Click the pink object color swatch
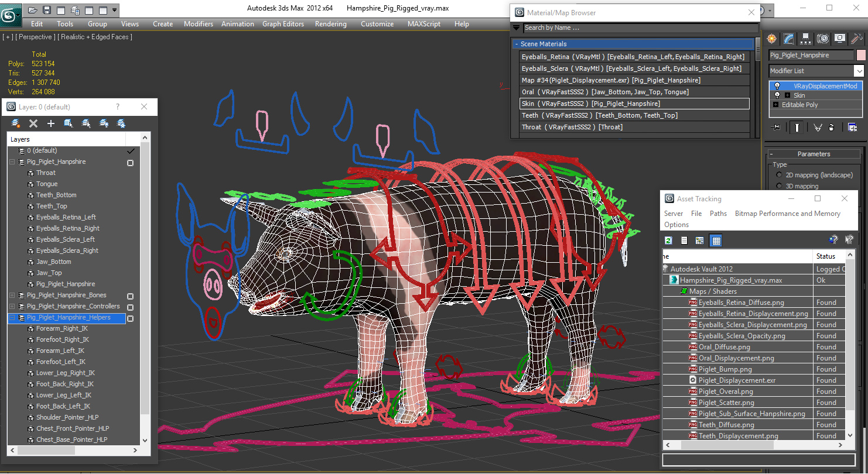868x474 pixels. (860, 55)
